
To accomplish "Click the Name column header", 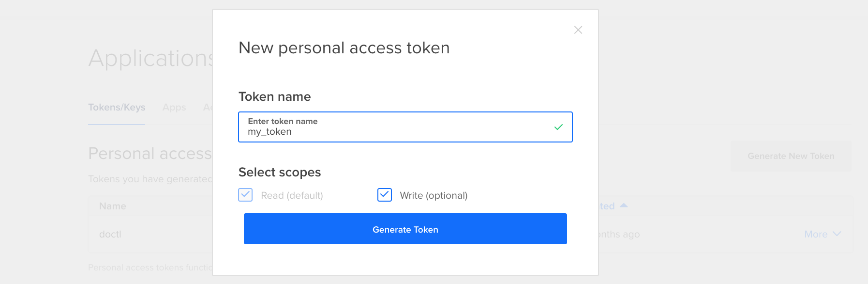I will (x=113, y=206).
